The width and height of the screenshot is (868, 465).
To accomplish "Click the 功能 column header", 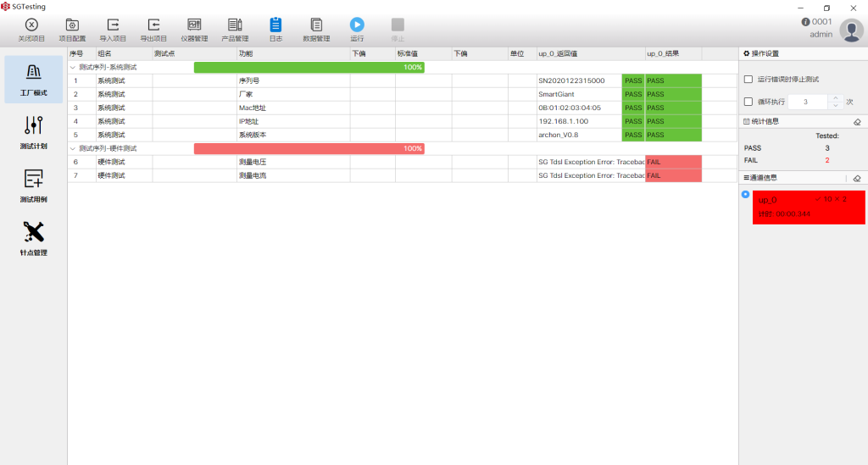I will pos(293,53).
